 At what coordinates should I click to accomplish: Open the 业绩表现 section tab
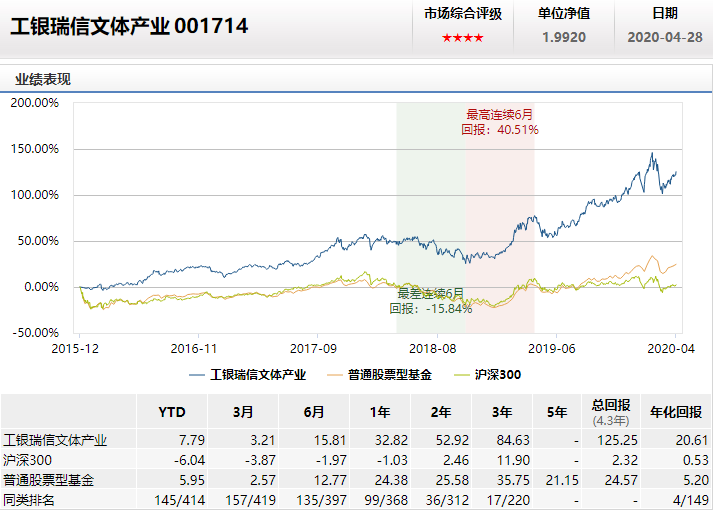[43, 80]
